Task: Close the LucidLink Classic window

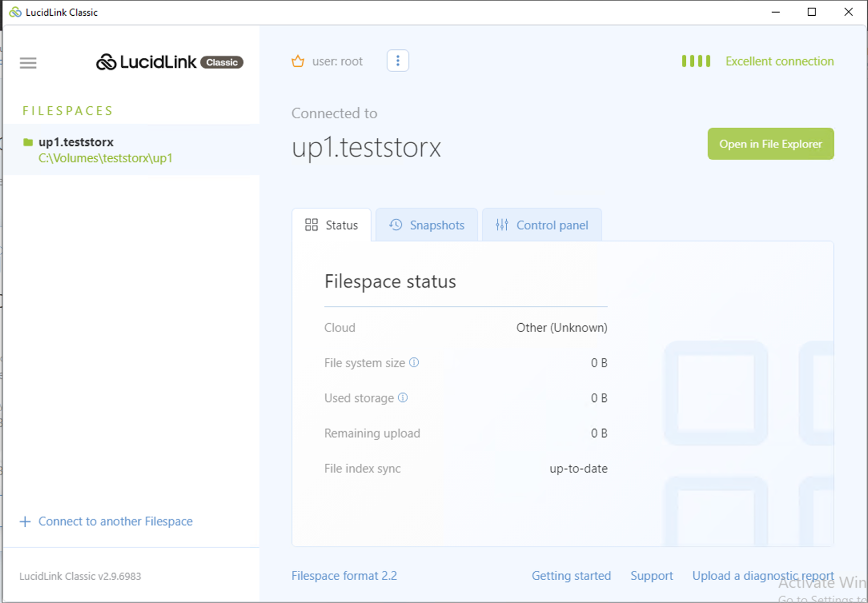Action: tap(848, 12)
